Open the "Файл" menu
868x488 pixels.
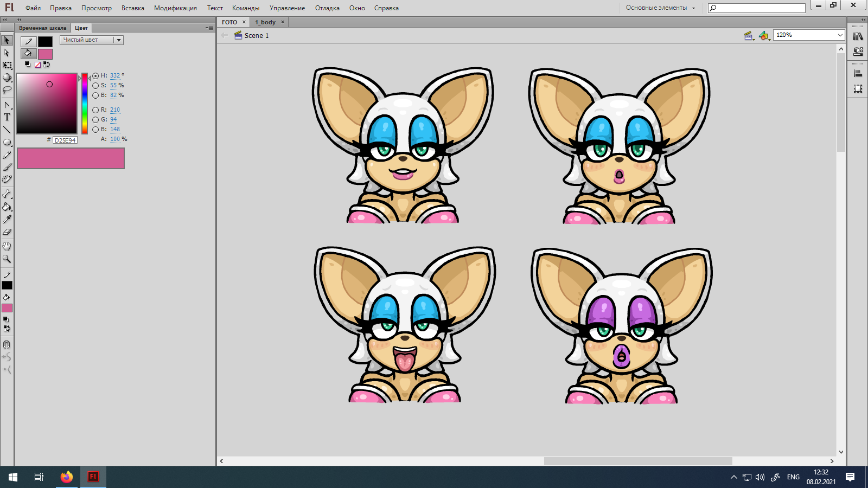pyautogui.click(x=33, y=8)
